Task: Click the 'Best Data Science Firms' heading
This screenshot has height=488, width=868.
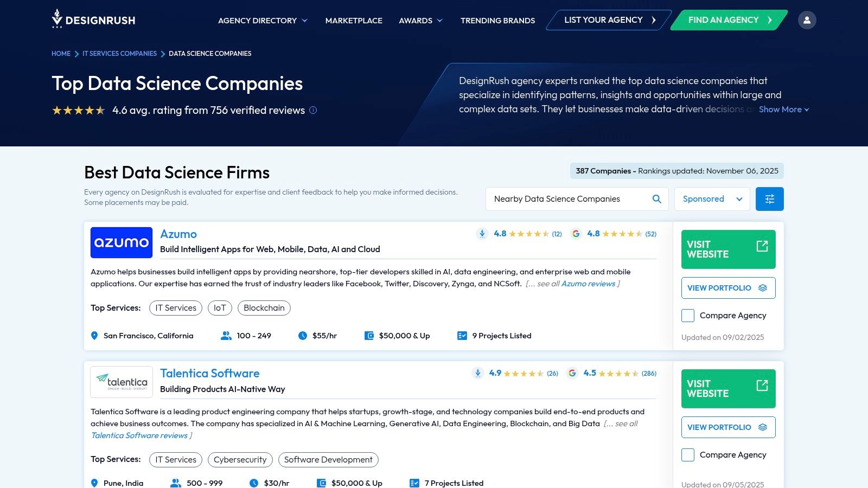Action: [x=177, y=172]
